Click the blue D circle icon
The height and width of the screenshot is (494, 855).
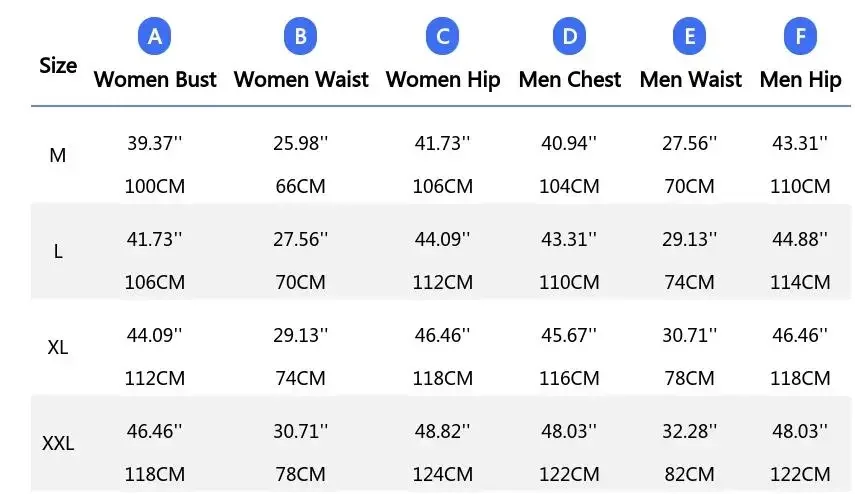pos(569,38)
